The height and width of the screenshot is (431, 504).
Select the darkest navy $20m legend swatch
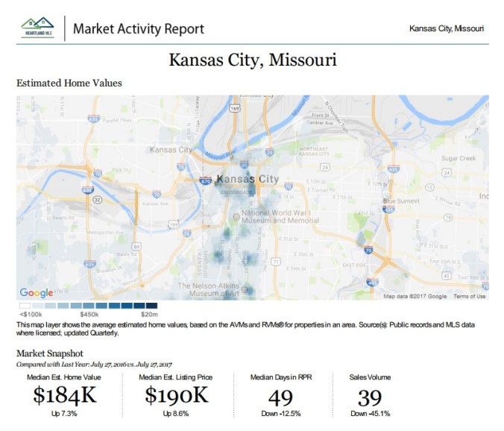(x=151, y=306)
